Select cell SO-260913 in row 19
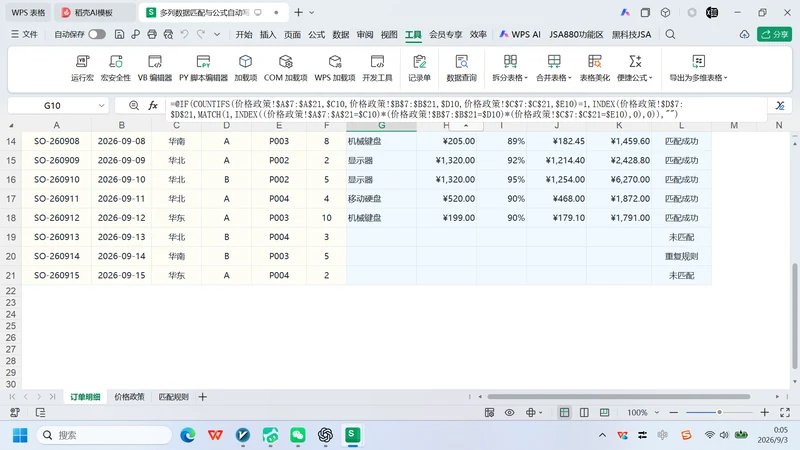Image resolution: width=800 pixels, height=450 pixels. [x=57, y=237]
